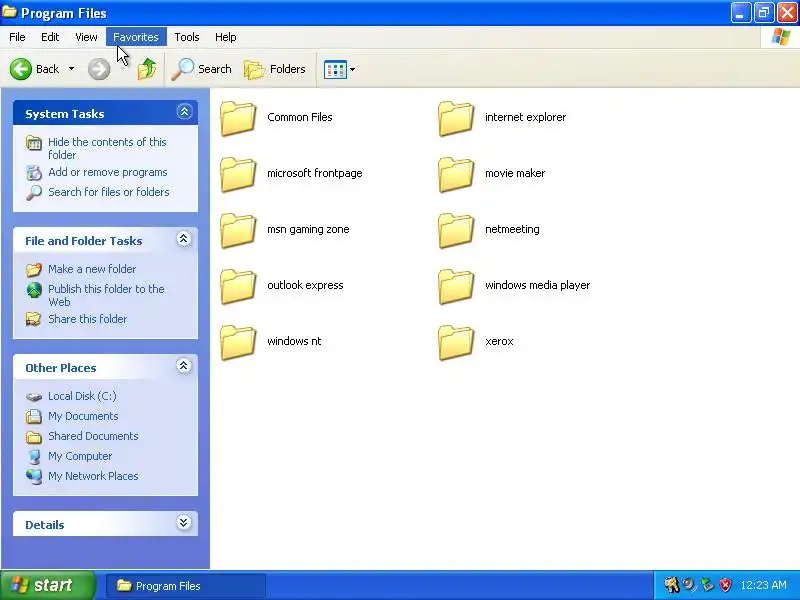The height and width of the screenshot is (600, 800).
Task: Select the Common Files folder icon
Action: click(238, 118)
